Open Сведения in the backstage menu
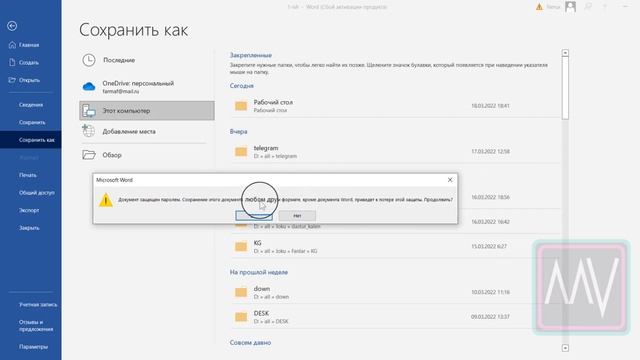 pos(31,105)
